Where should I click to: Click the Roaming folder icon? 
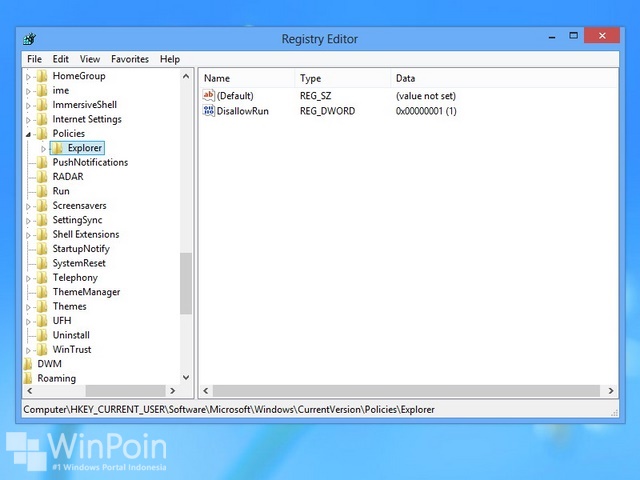(27, 378)
